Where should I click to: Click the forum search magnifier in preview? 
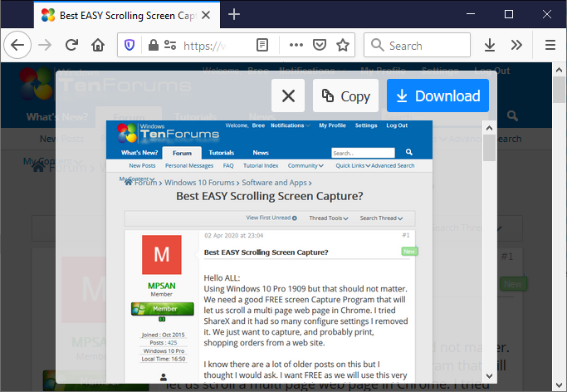coord(409,152)
